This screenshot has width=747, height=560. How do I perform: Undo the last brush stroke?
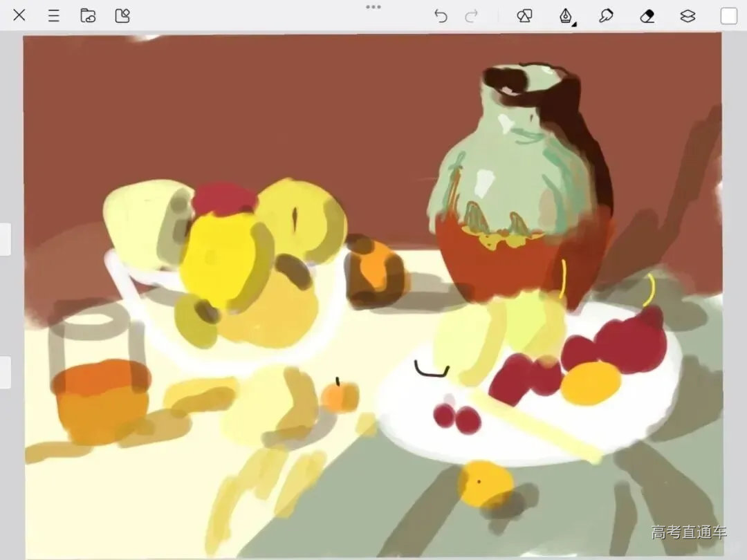pos(441,16)
